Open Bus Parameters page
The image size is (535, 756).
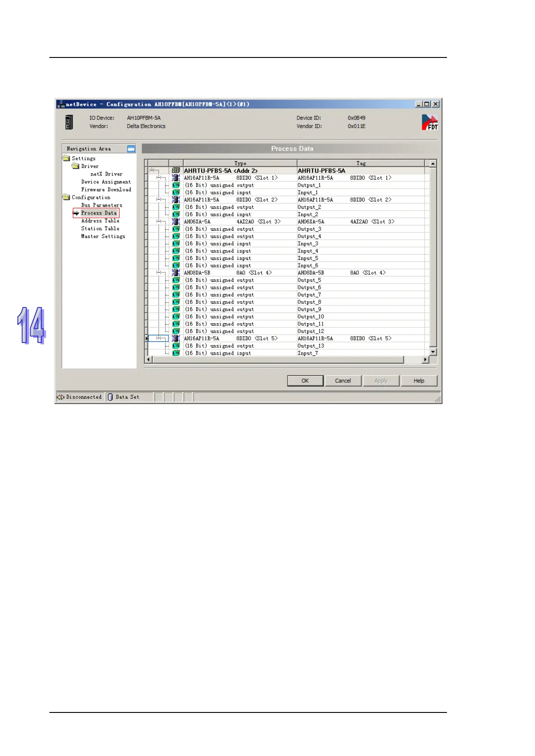[x=102, y=205]
